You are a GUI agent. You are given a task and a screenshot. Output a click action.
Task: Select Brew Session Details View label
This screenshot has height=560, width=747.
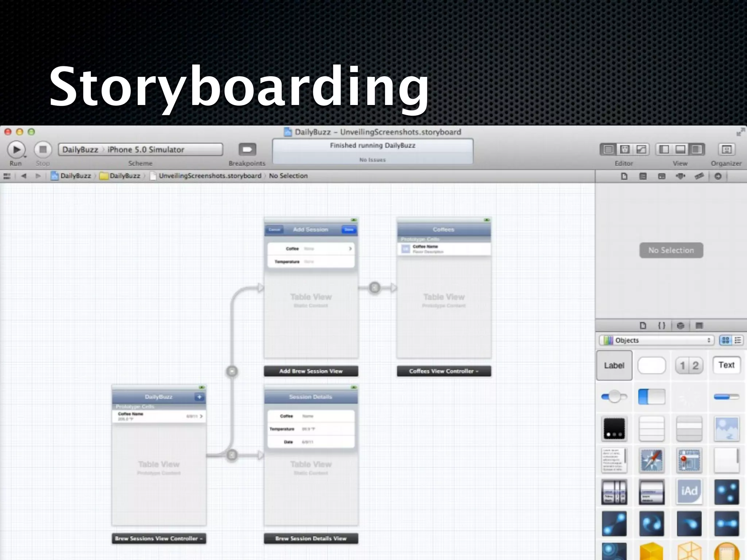pos(311,538)
